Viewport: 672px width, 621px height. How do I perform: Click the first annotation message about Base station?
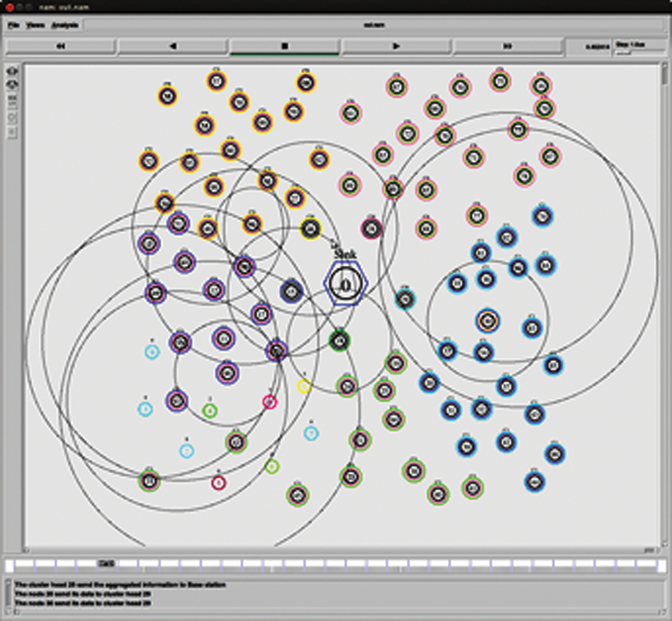[x=120, y=584]
